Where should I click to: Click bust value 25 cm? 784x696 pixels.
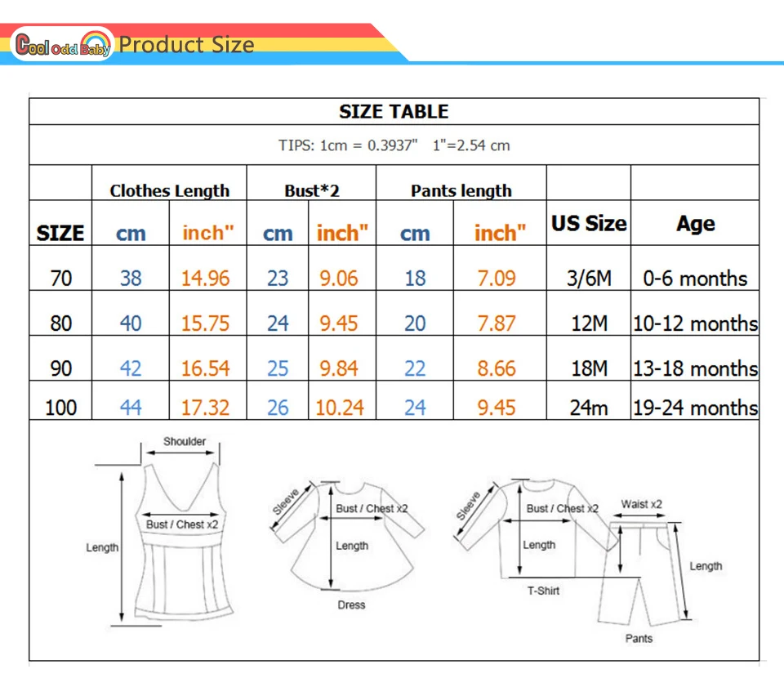[278, 368]
